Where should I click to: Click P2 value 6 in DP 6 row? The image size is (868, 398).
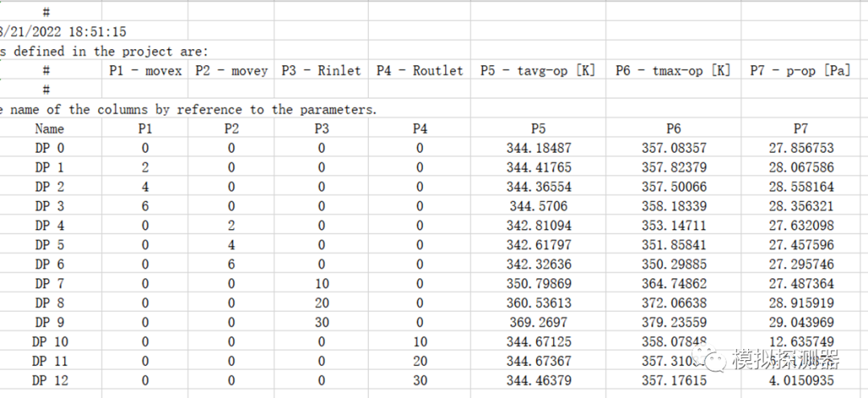coord(231,264)
